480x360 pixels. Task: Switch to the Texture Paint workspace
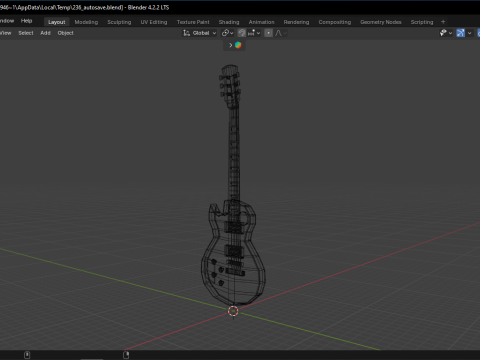(x=193, y=22)
